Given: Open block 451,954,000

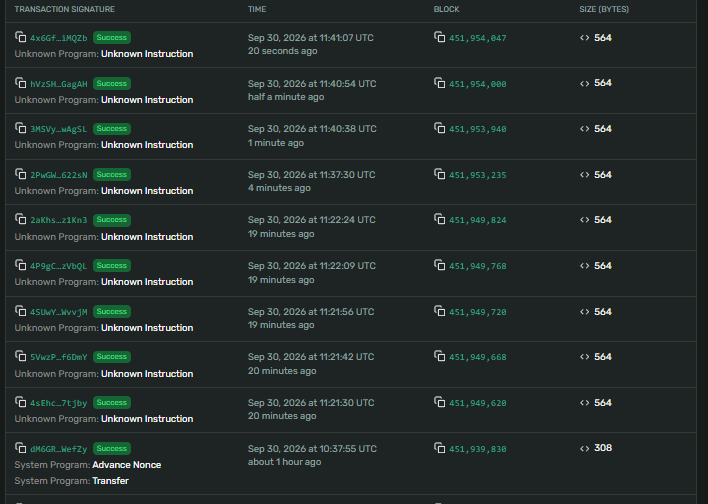Looking at the screenshot, I should click(477, 84).
